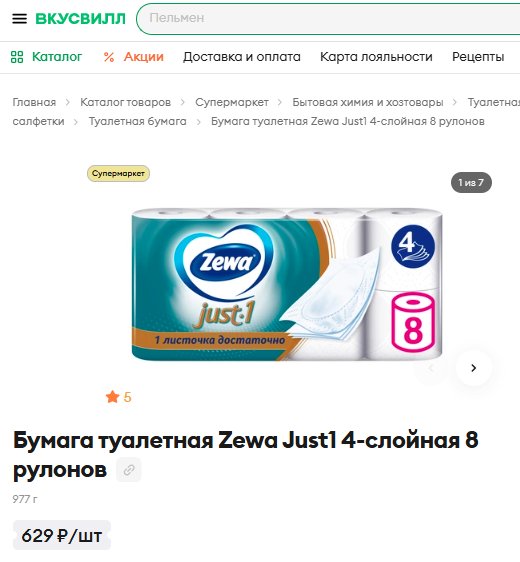Go to Доставка и оплата page
Screen dimensions: 520x562
242,57
